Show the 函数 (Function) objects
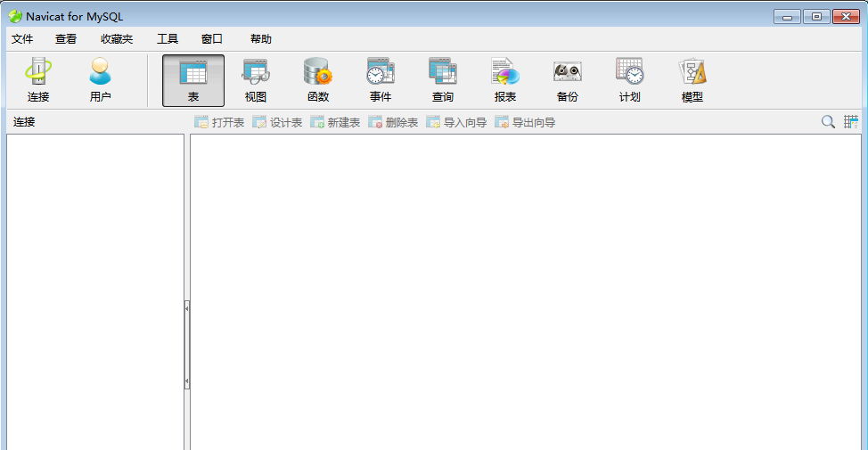The width and height of the screenshot is (868, 450). click(x=318, y=80)
